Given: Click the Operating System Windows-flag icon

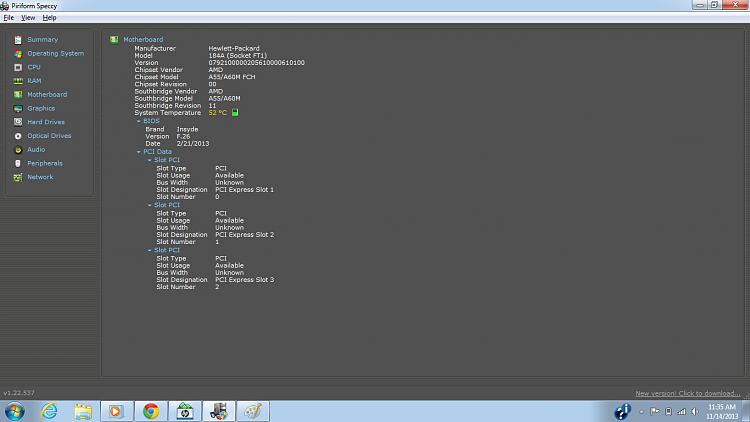Looking at the screenshot, I should coord(18,54).
